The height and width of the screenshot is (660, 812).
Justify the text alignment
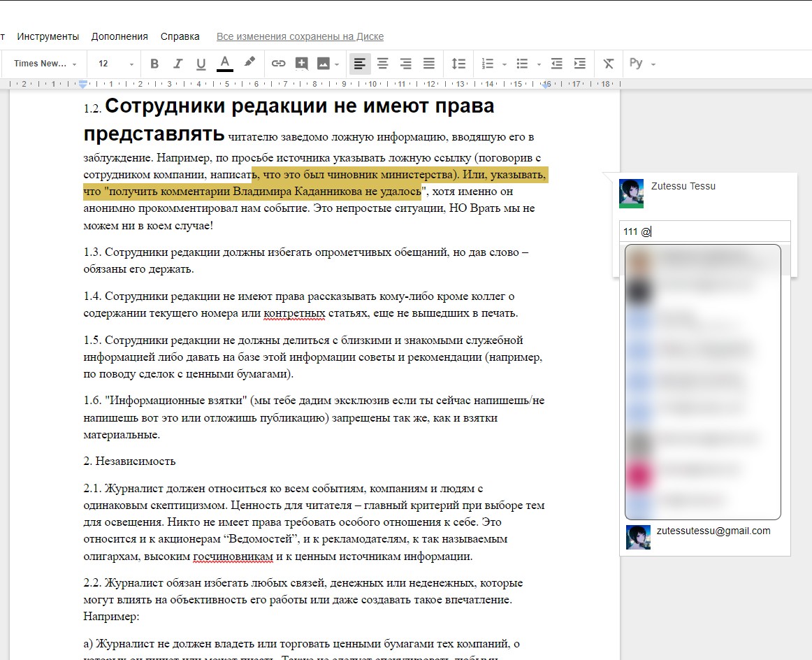pos(429,64)
